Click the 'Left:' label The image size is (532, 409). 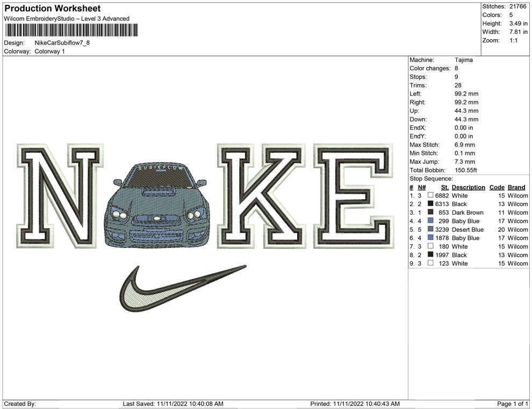coord(415,94)
